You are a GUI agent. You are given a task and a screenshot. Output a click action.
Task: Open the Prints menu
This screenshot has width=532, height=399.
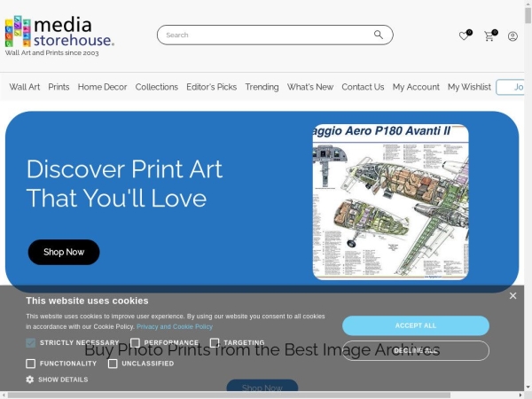pyautogui.click(x=59, y=87)
